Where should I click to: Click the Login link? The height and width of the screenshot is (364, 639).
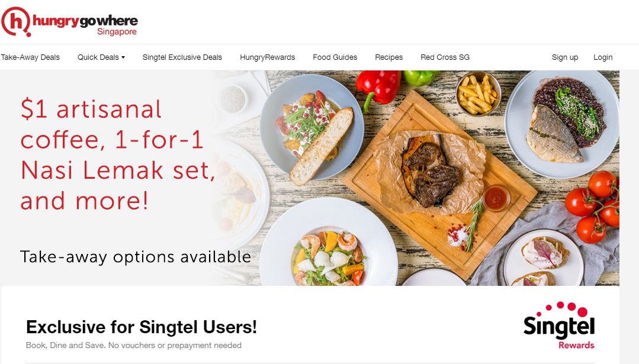tap(603, 57)
